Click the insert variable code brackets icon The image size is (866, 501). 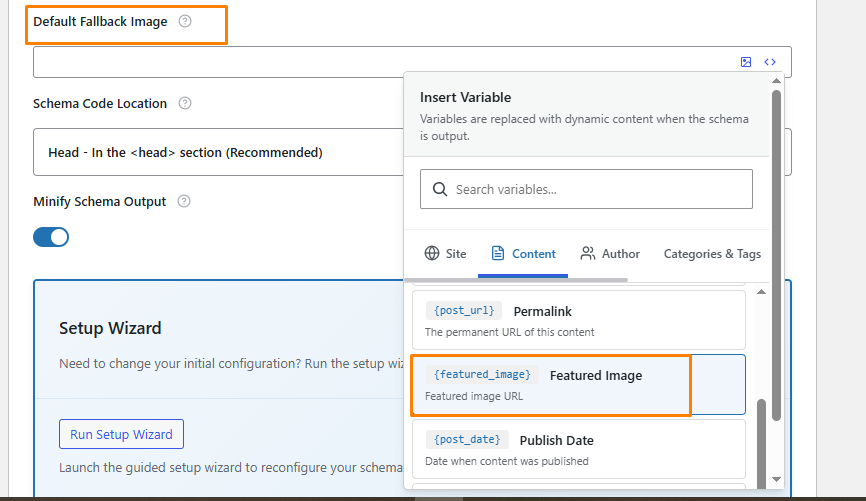point(770,62)
